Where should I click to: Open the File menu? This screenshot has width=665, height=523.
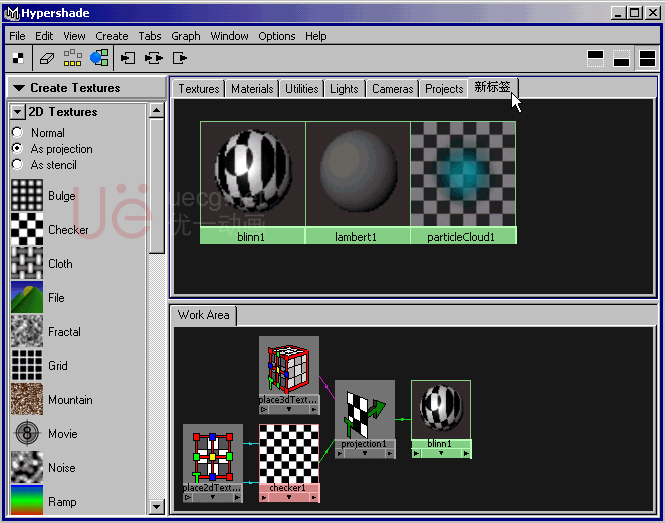click(17, 36)
